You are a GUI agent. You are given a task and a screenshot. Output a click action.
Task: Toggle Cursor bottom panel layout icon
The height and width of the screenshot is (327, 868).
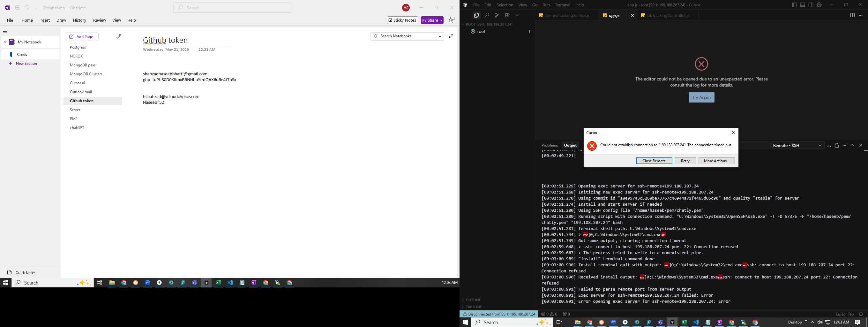803,5
